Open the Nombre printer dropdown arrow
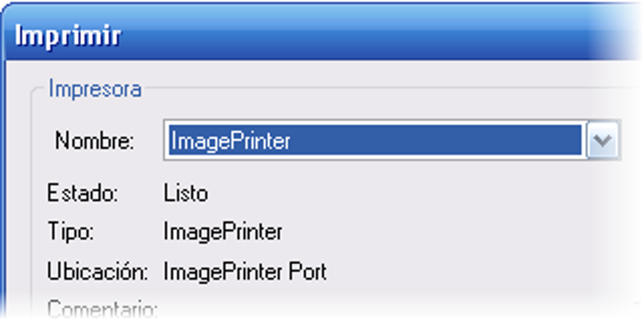644x320 pixels. click(602, 140)
